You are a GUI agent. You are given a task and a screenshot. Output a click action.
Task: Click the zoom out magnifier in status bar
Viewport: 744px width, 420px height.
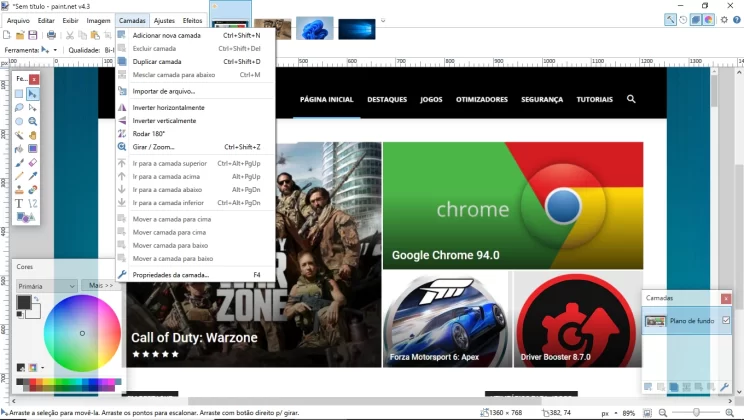pyautogui.click(x=663, y=413)
